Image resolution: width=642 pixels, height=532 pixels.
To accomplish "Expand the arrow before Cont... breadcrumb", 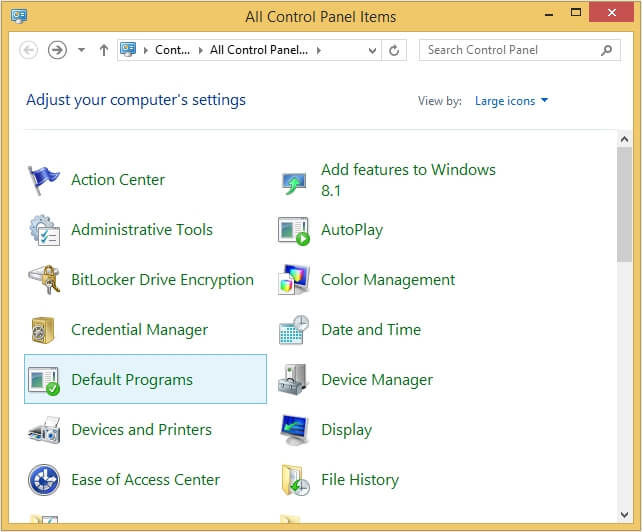I will pos(145,50).
